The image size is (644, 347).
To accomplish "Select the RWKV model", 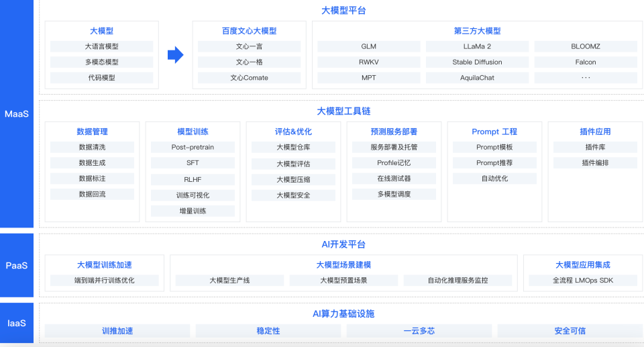I will pos(369,62).
